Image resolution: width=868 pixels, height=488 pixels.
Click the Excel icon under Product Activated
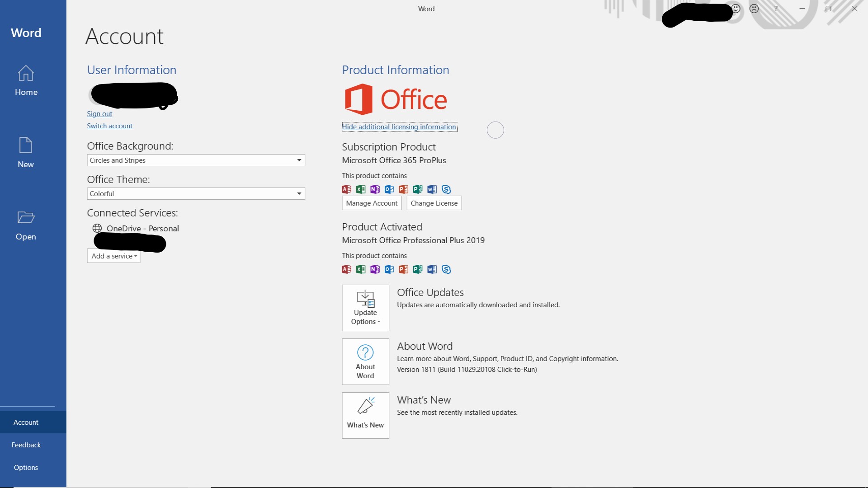(x=361, y=269)
